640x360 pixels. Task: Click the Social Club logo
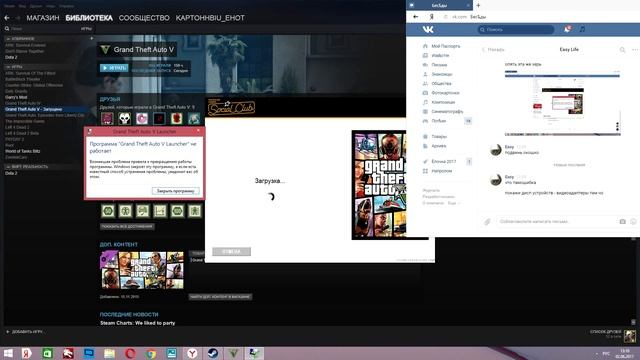(x=231, y=107)
